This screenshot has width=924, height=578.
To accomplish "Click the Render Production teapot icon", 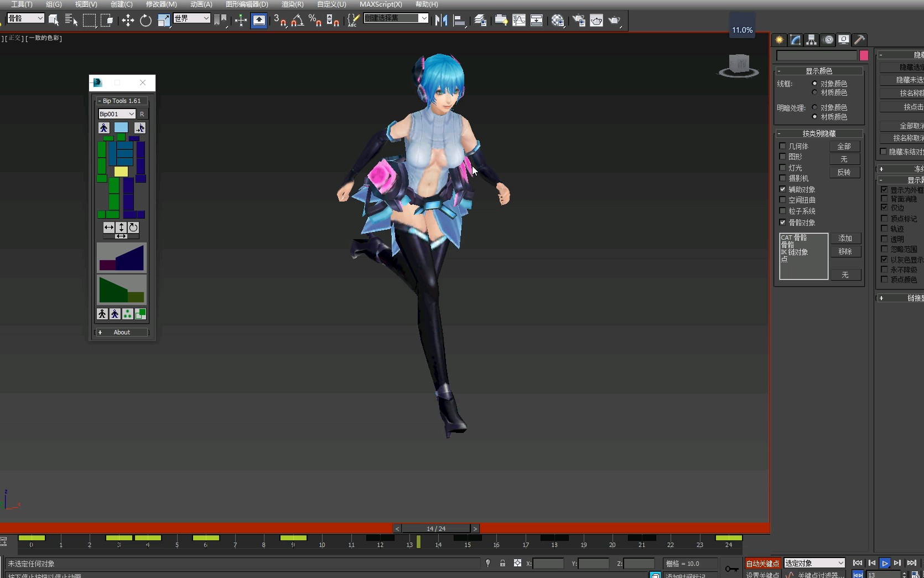I will pos(614,20).
